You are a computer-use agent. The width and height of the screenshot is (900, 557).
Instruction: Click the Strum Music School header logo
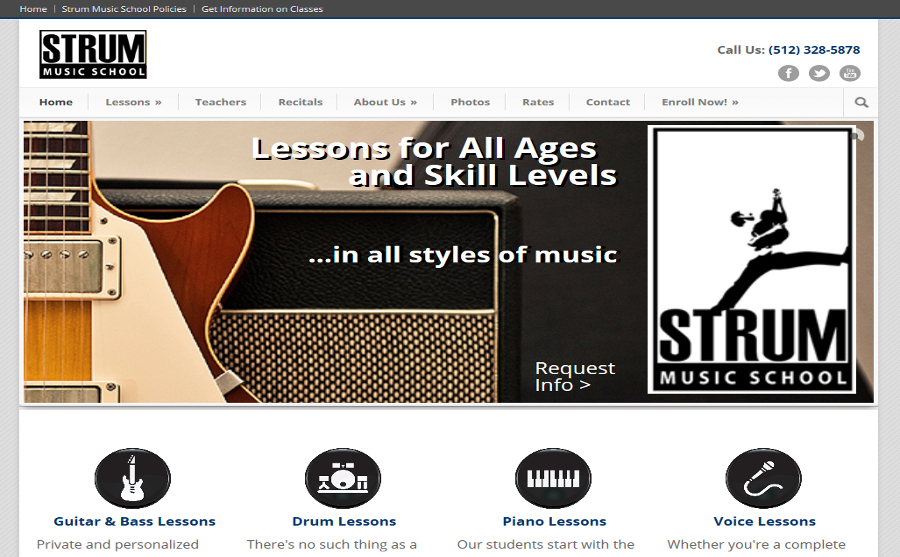93,55
